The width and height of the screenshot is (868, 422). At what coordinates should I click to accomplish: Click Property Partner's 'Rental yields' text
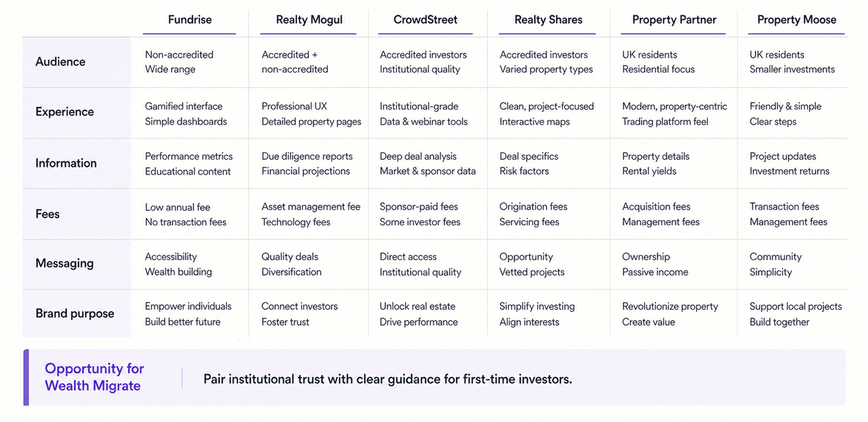pos(649,171)
